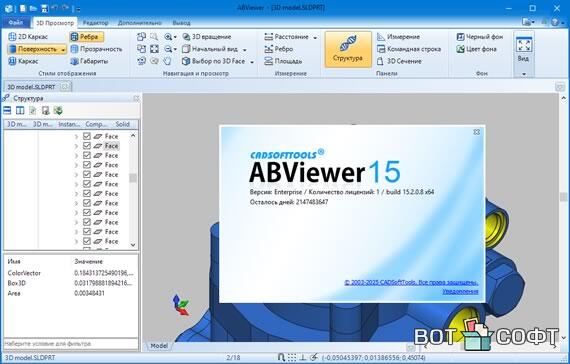Close the Структура side panel
The height and width of the screenshot is (364, 570).
136,98
